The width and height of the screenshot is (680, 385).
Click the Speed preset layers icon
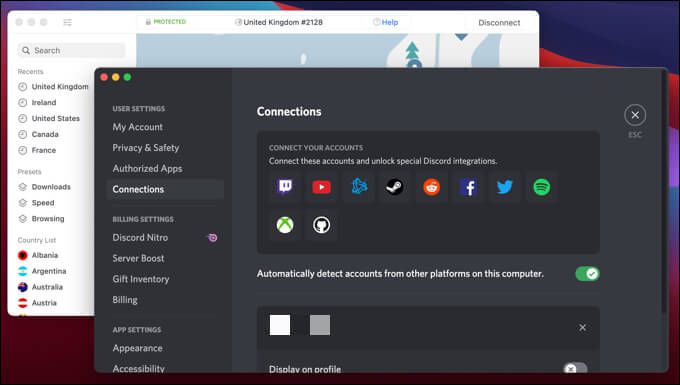(x=23, y=203)
